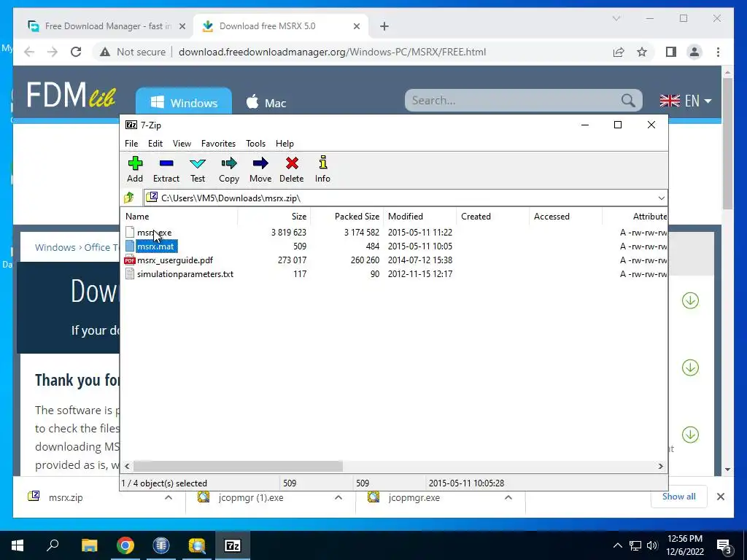
Task: Open the View menu in 7-Zip
Action: point(182,144)
